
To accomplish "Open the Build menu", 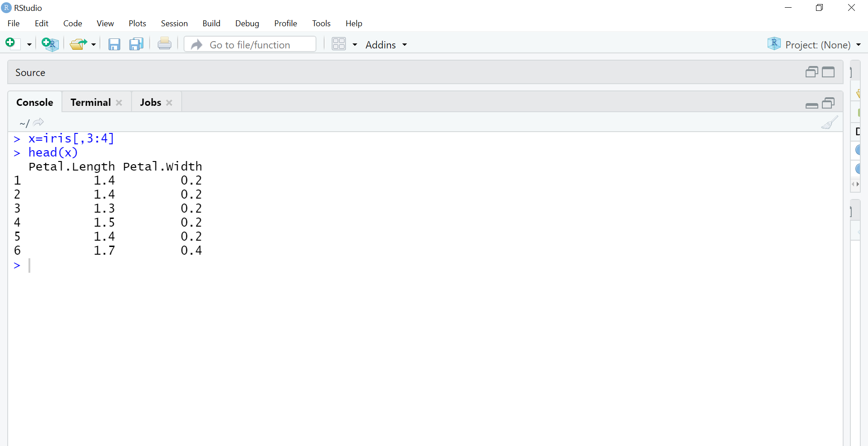I will pos(212,24).
